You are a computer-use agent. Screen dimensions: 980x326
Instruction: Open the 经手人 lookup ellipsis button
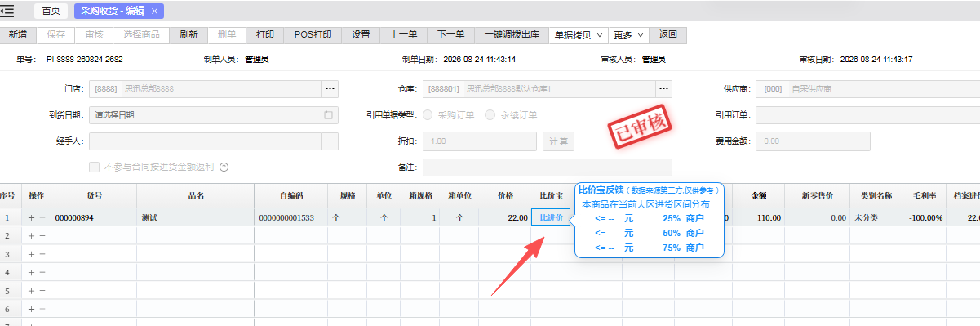click(330, 141)
